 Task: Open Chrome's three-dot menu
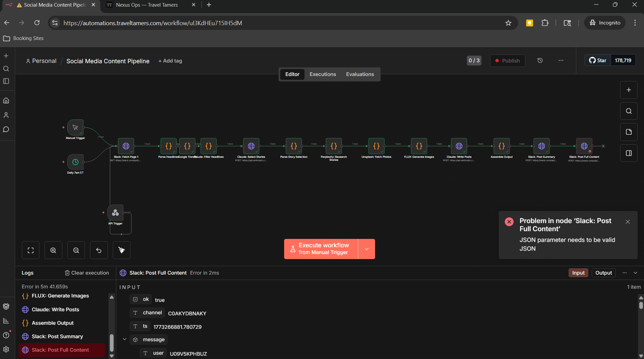coord(635,23)
